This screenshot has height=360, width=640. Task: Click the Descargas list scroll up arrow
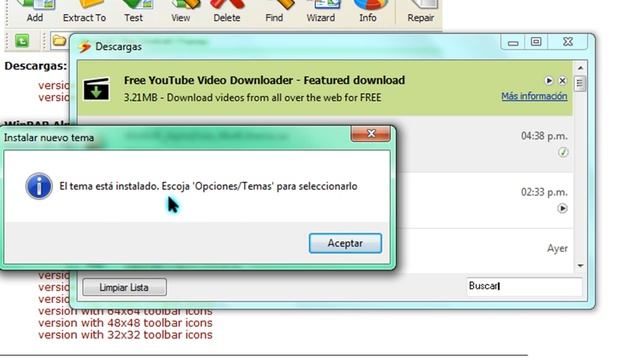point(580,68)
